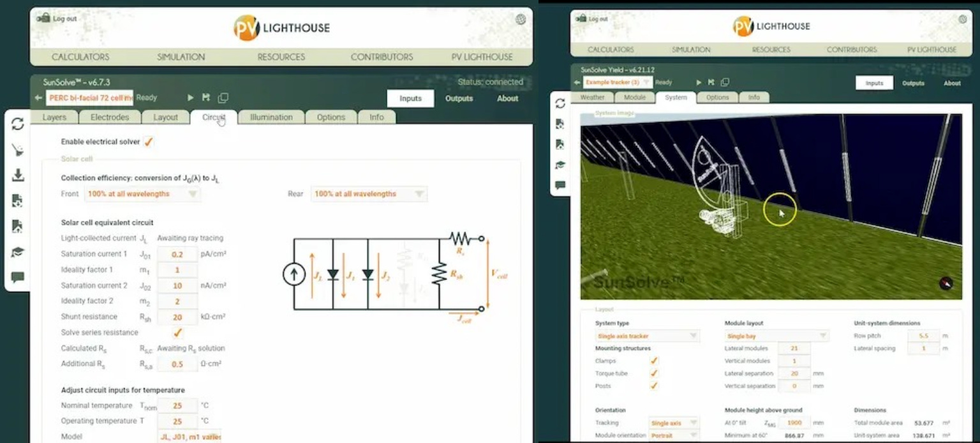Open the temperature Model dropdown

[x=189, y=437]
